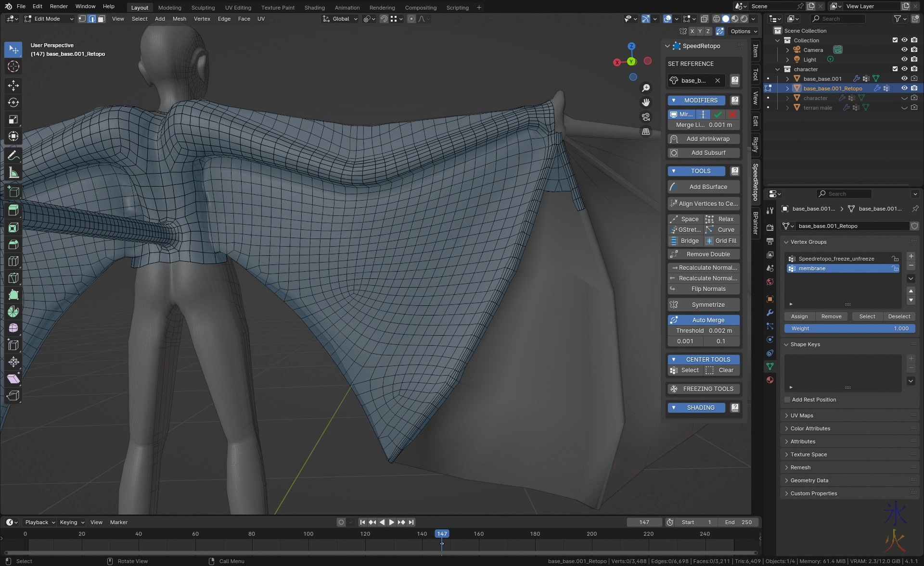
Task: Hide base_base.001_Retopo with its eye icon
Action: tap(904, 88)
